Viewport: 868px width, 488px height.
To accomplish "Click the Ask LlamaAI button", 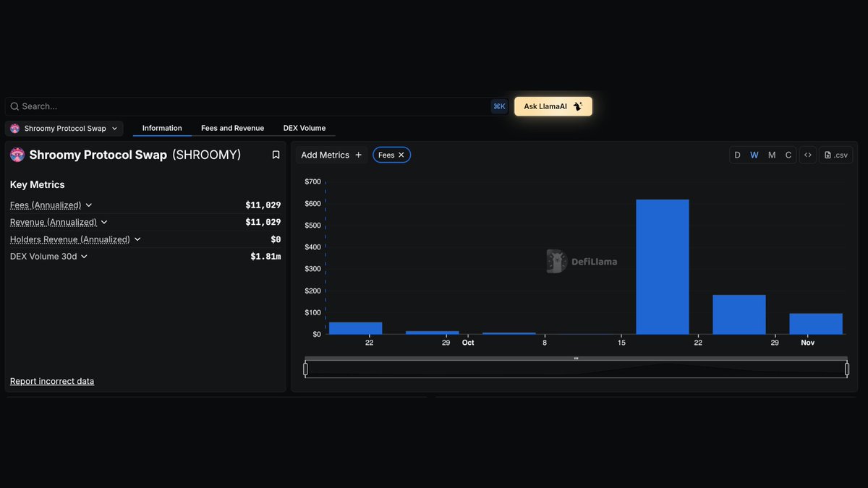I will tap(553, 106).
